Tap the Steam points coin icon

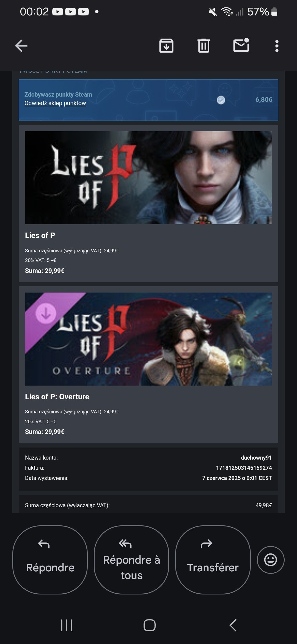point(221,100)
